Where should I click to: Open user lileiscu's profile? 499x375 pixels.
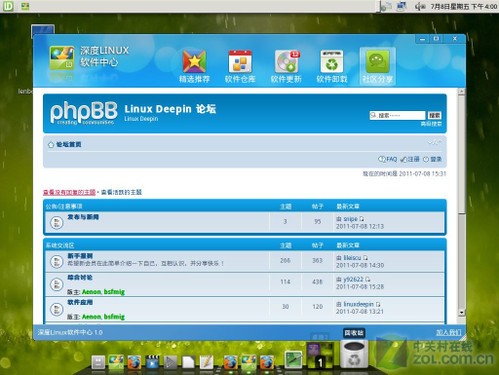click(x=352, y=258)
